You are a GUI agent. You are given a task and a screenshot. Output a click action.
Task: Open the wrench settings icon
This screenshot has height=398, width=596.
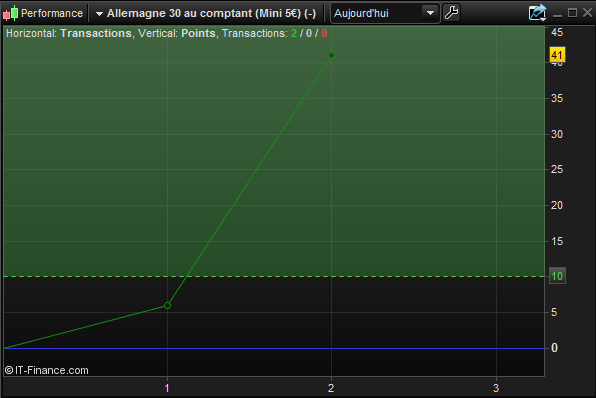click(452, 13)
